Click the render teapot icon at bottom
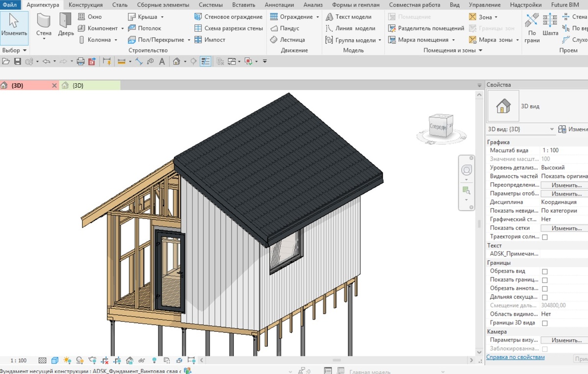 pos(92,361)
